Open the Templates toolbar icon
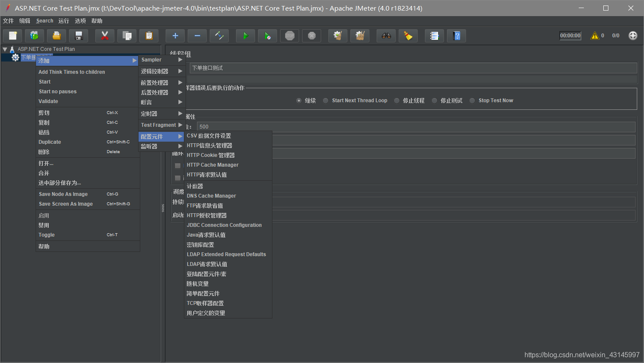 [35, 36]
